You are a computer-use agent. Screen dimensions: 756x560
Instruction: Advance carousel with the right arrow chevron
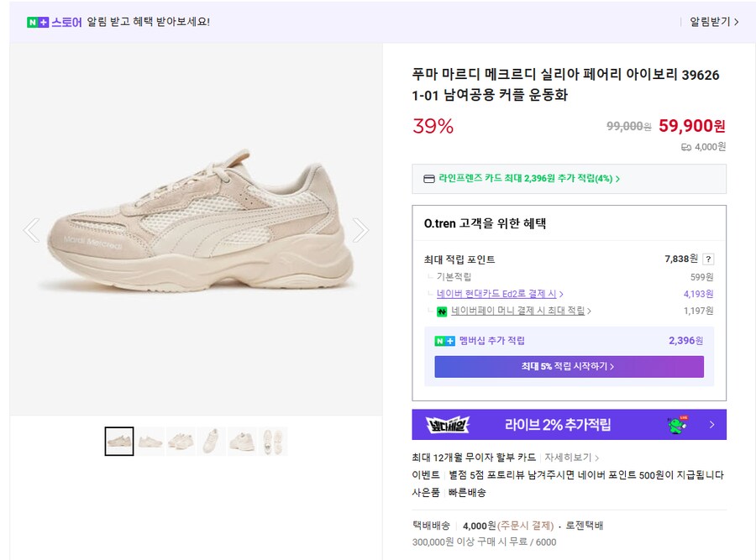[x=361, y=229]
